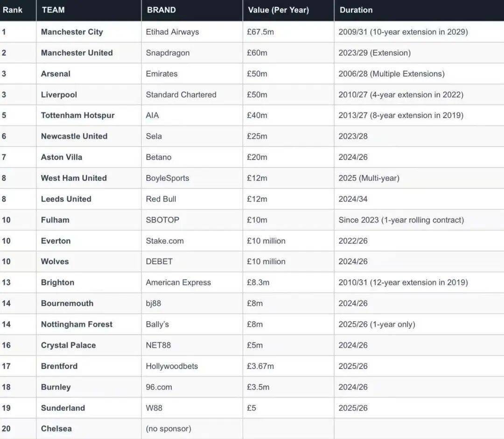Click the Hollywoodbets brand cell

[x=172, y=366]
